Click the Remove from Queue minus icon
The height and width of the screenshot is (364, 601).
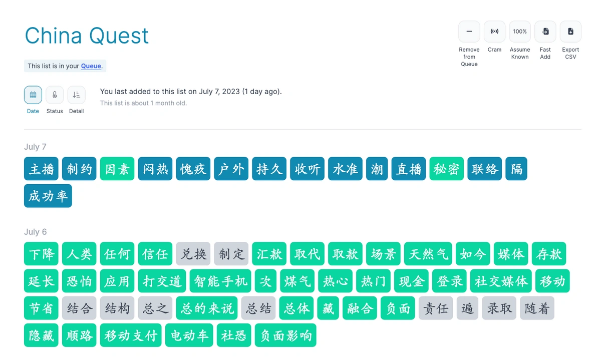coord(469,32)
